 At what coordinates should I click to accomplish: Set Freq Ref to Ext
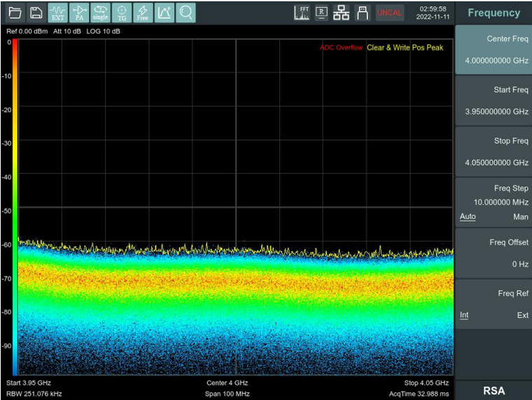(x=522, y=315)
